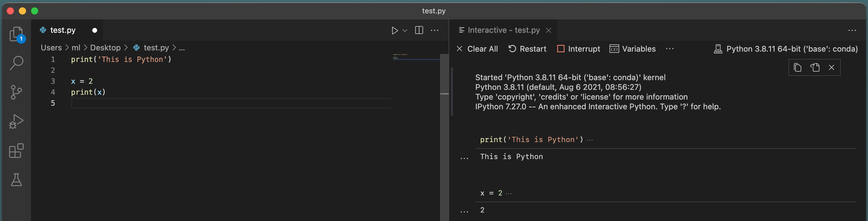Expand the run button dropdown arrow

pyautogui.click(x=405, y=31)
